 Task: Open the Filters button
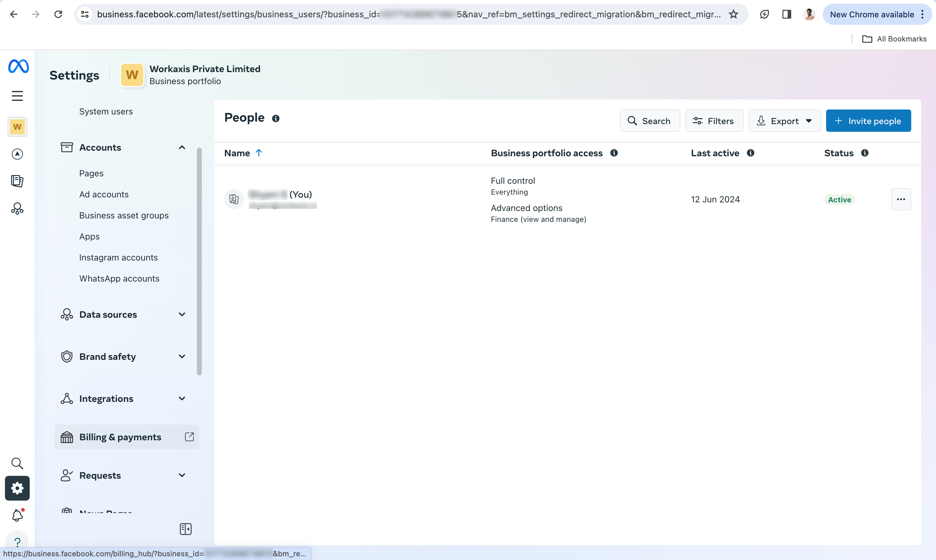click(x=714, y=121)
